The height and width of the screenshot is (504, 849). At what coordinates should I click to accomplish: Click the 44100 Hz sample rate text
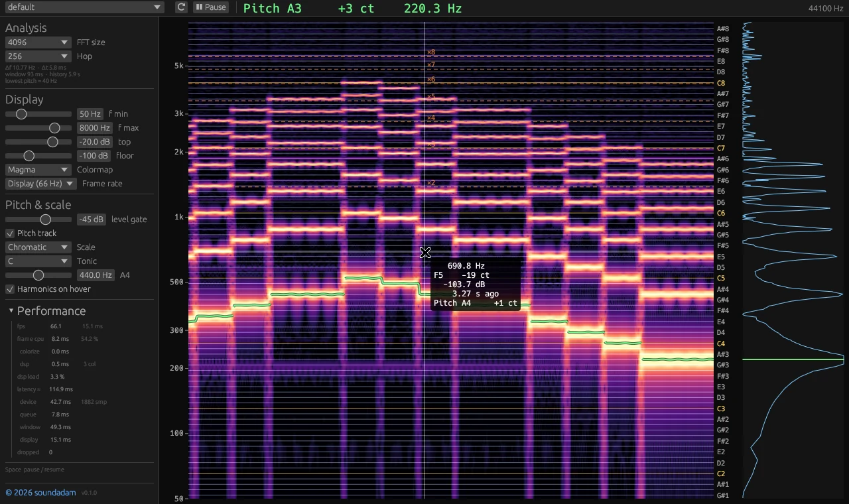pyautogui.click(x=826, y=9)
